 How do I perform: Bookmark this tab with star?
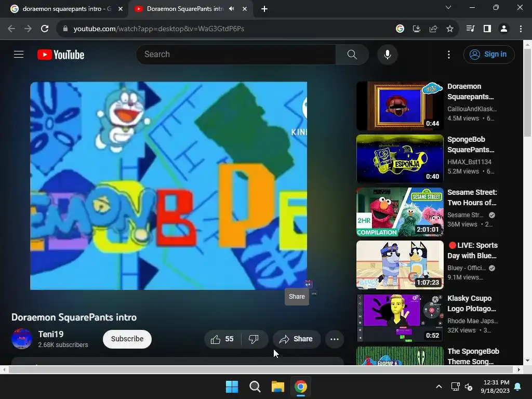point(449,29)
